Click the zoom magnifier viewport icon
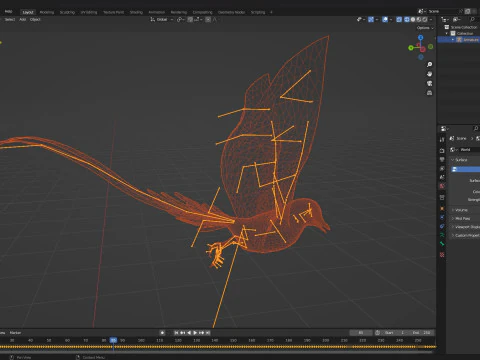The image size is (480, 360). 430,64
